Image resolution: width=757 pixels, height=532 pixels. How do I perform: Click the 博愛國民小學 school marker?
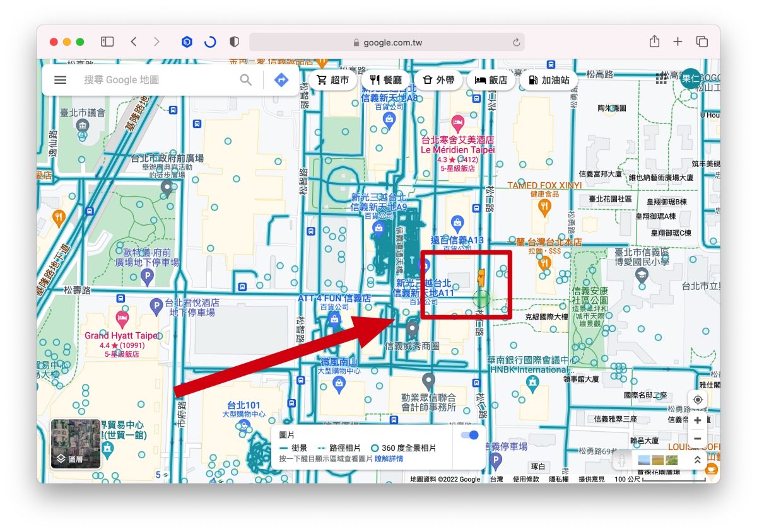[x=641, y=275]
